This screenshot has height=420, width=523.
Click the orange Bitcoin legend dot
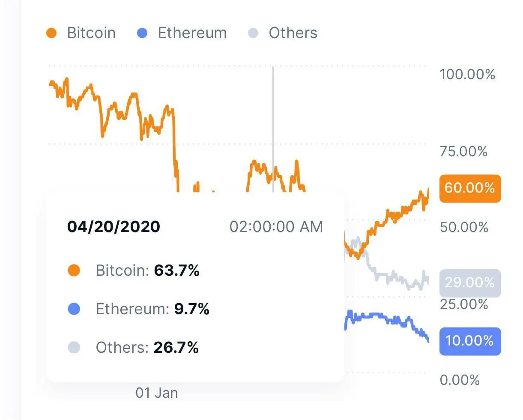[x=51, y=33]
